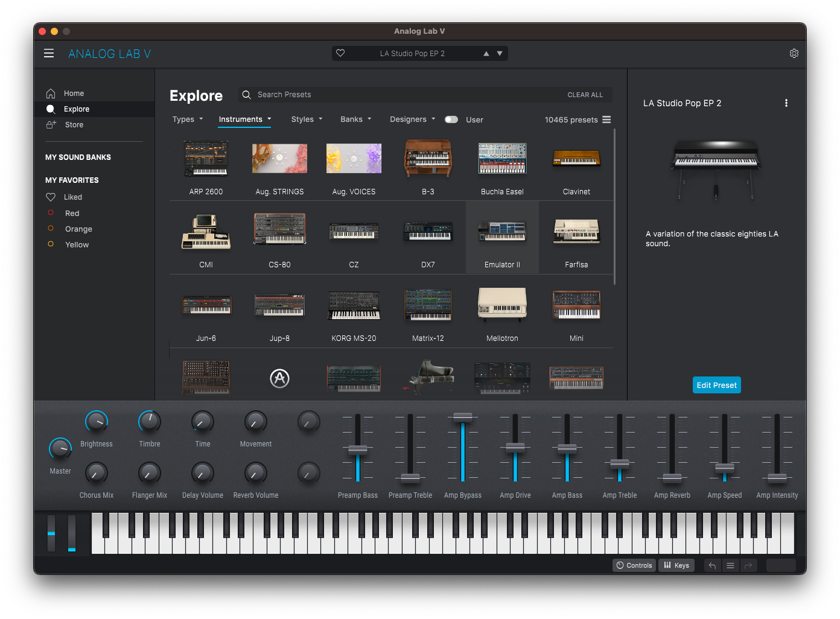Show Orange favorites list
The height and width of the screenshot is (619, 840).
coord(78,229)
